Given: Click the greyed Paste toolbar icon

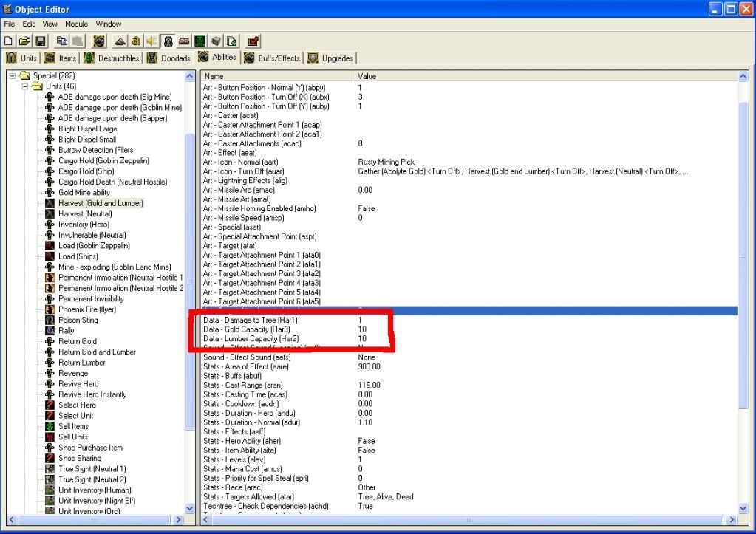Looking at the screenshot, I should tap(78, 41).
